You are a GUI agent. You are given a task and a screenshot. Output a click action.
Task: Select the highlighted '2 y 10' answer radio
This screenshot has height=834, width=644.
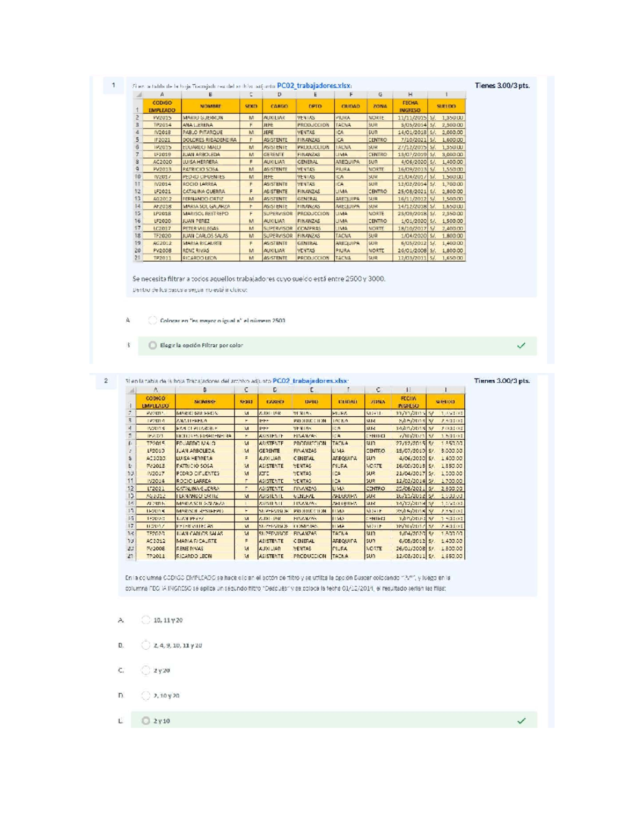pos(145,721)
